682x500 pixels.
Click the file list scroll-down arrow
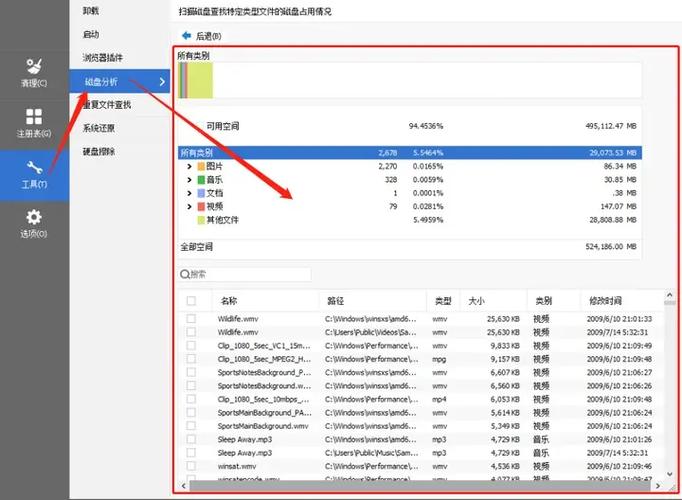[x=669, y=474]
